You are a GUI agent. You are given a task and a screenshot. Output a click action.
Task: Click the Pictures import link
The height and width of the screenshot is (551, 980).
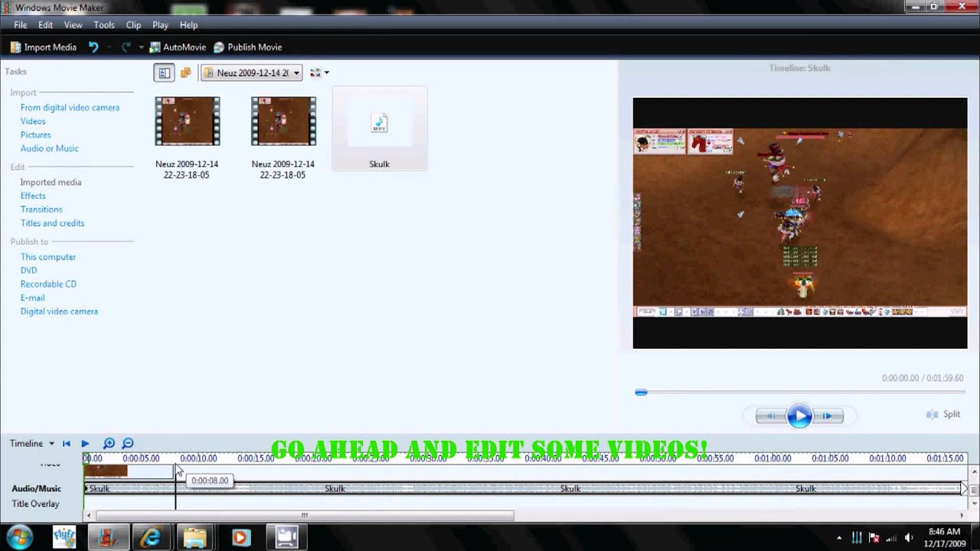coord(35,135)
